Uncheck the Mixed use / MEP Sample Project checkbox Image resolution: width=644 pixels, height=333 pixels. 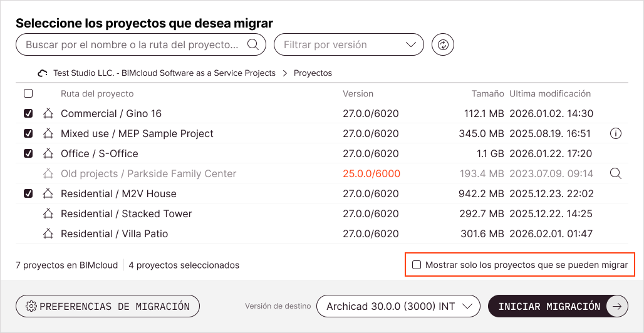point(28,133)
